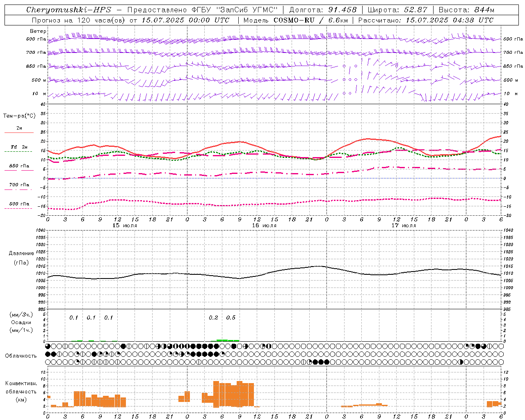Click the (мм/3ч.) precipitation unit label
Viewport: 525px width, 420px height.
[x=21, y=315]
